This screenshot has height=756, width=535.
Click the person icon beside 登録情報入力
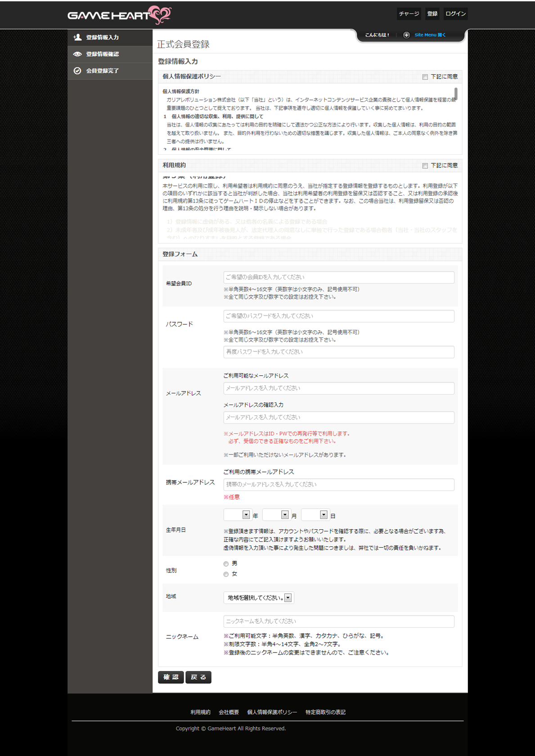[77, 37]
